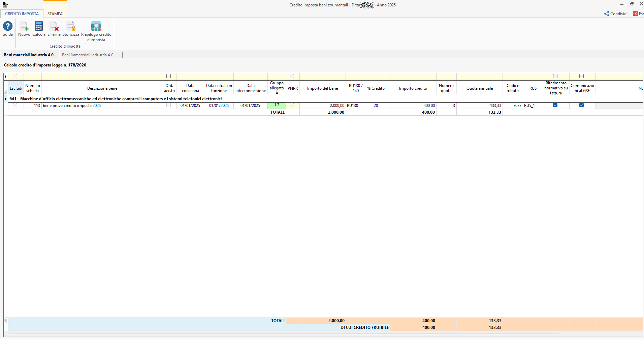Collapse the 641 Macchine d'ufficio group
644x339 pixels.
click(6, 99)
